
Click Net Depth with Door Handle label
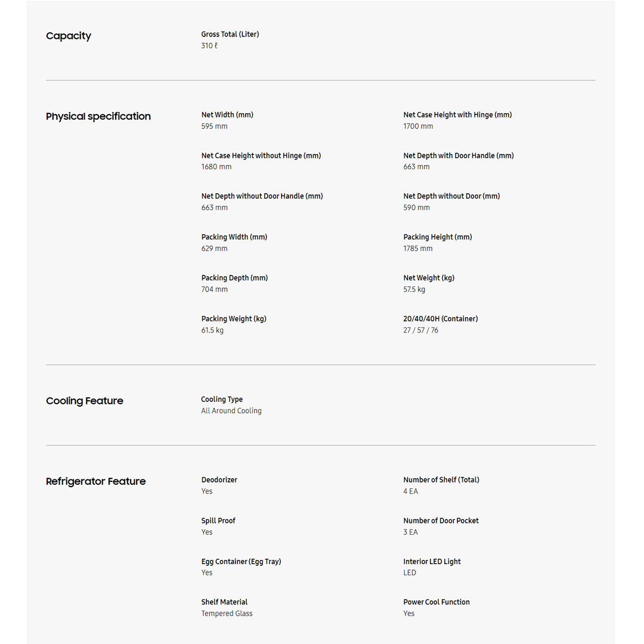[459, 156]
